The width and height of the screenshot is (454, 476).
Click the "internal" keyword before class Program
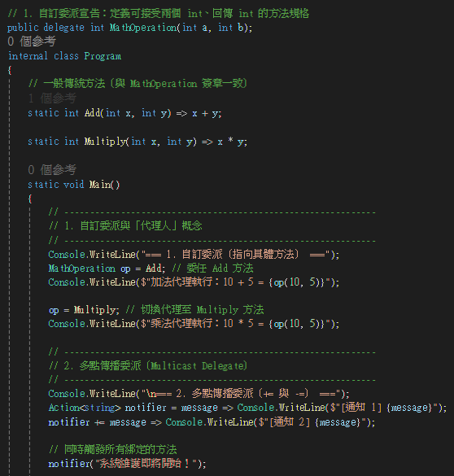(28, 56)
